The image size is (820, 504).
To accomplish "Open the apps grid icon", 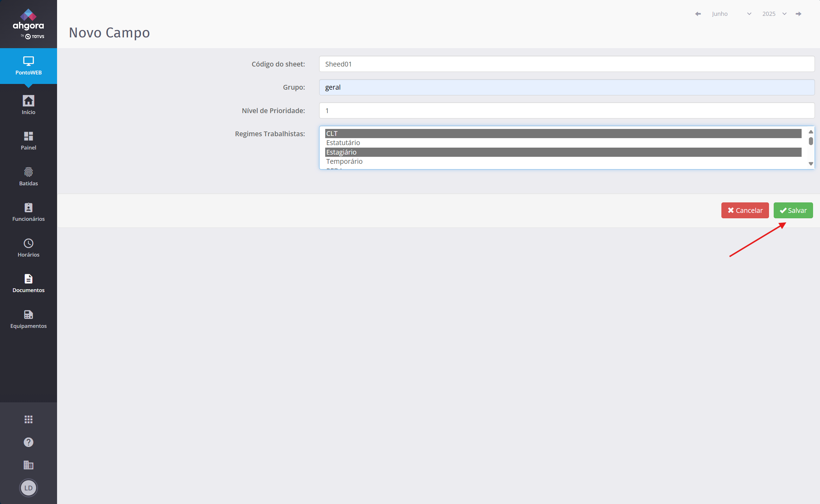I will click(28, 419).
